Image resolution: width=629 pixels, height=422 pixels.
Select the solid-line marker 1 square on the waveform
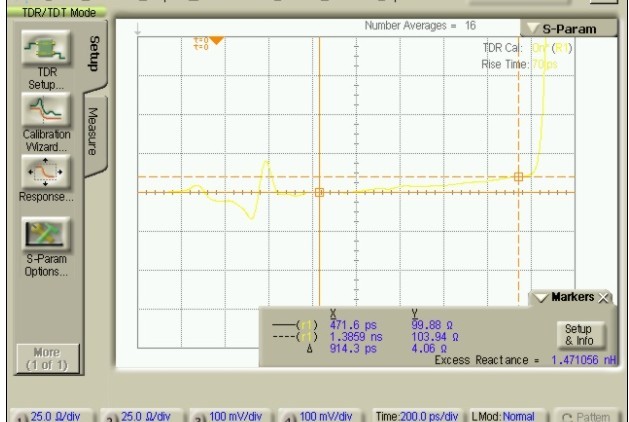[x=319, y=192]
